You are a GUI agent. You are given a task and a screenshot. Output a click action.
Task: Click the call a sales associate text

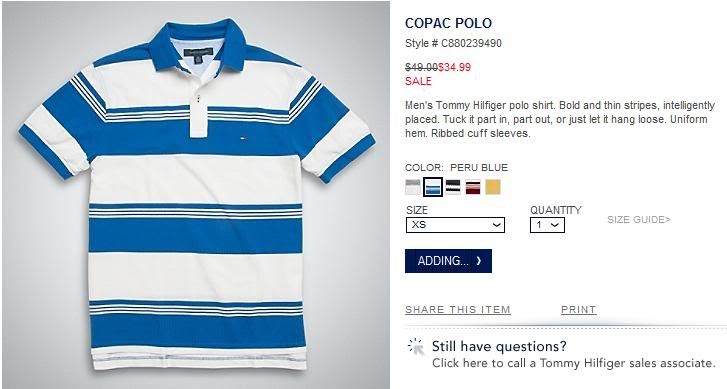tap(574, 363)
